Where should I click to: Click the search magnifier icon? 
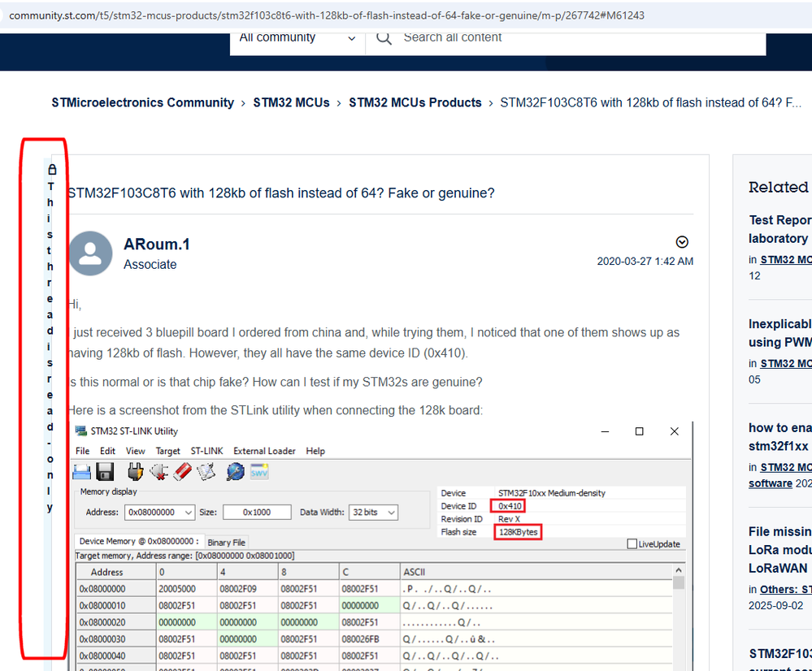384,38
